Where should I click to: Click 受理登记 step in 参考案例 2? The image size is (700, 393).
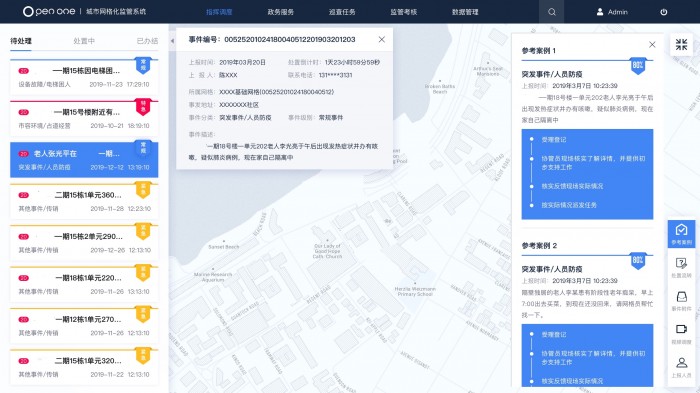click(554, 334)
